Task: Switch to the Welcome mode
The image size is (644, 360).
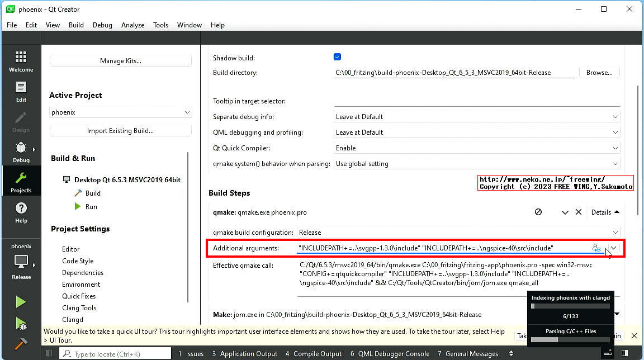Action: tap(21, 60)
